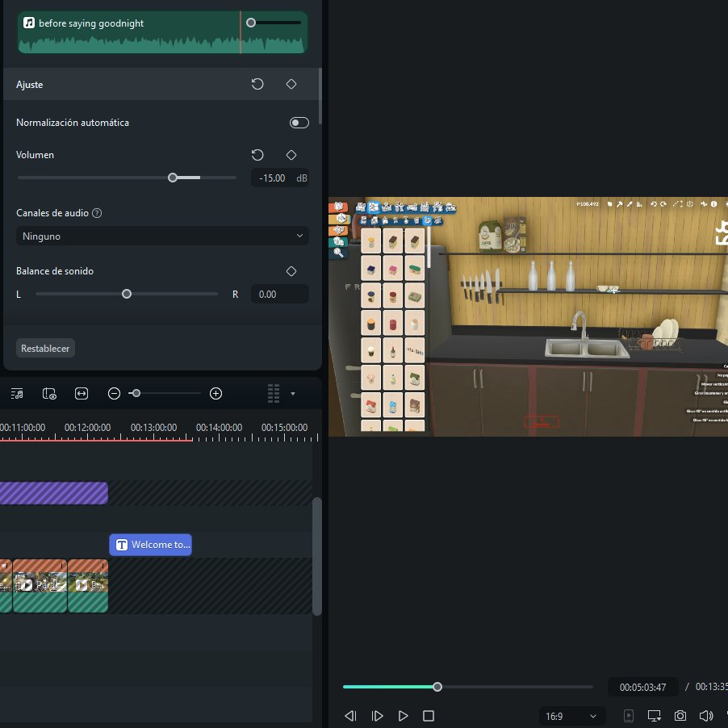Viewport: 728px width, 728px height.
Task: Click the timeline track layout grid icon
Action: pyautogui.click(x=274, y=394)
